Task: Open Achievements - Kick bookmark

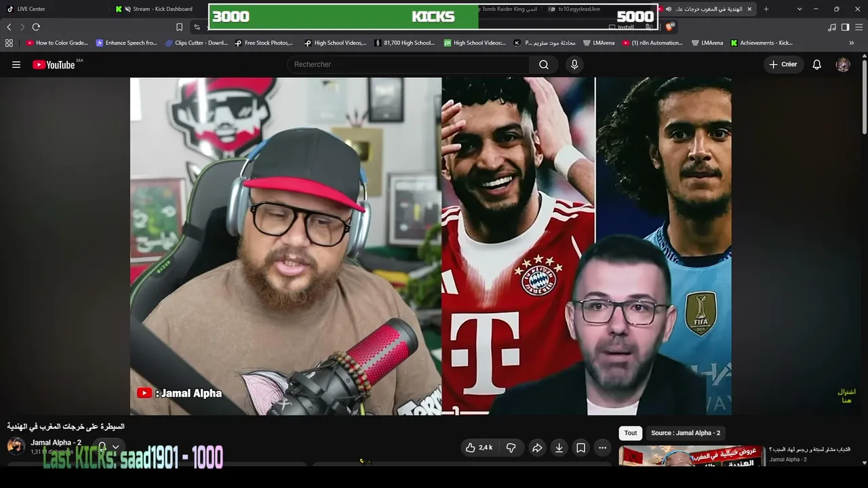Action: 762,43
